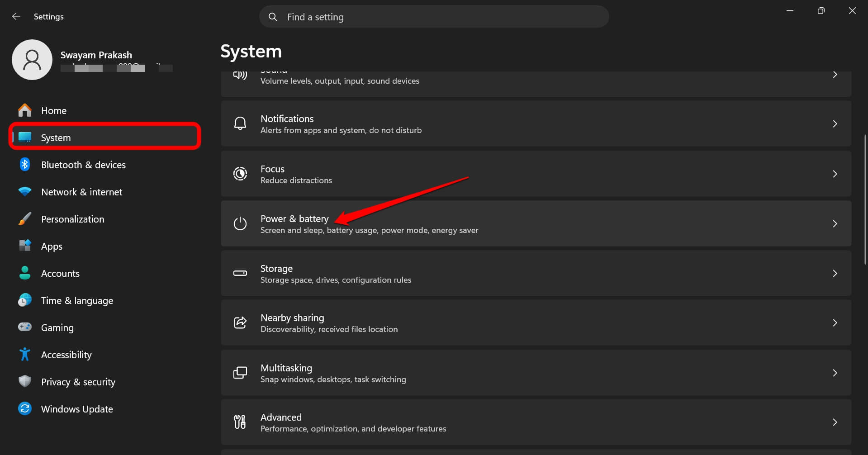Image resolution: width=868 pixels, height=455 pixels.
Task: Open Gaming settings section
Action: coord(104,327)
